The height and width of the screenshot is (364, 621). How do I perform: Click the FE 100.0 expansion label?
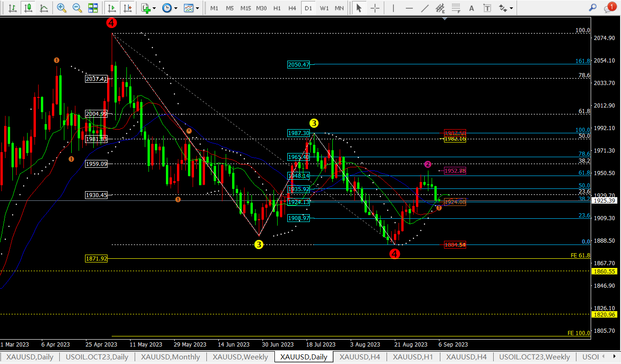click(x=579, y=333)
